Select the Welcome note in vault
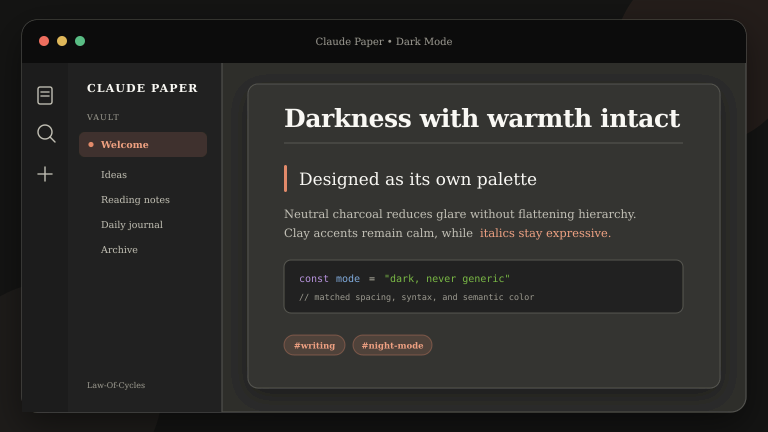The image size is (768, 432). 143,144
